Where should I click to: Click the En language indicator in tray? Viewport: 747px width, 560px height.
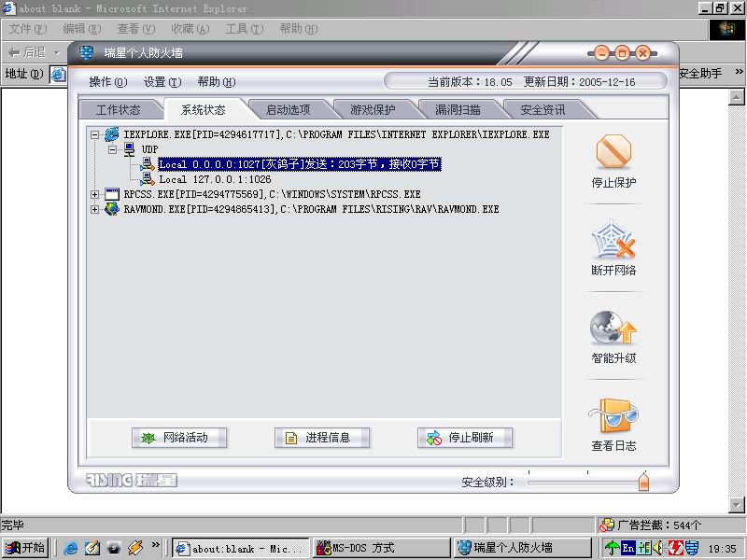point(628,548)
